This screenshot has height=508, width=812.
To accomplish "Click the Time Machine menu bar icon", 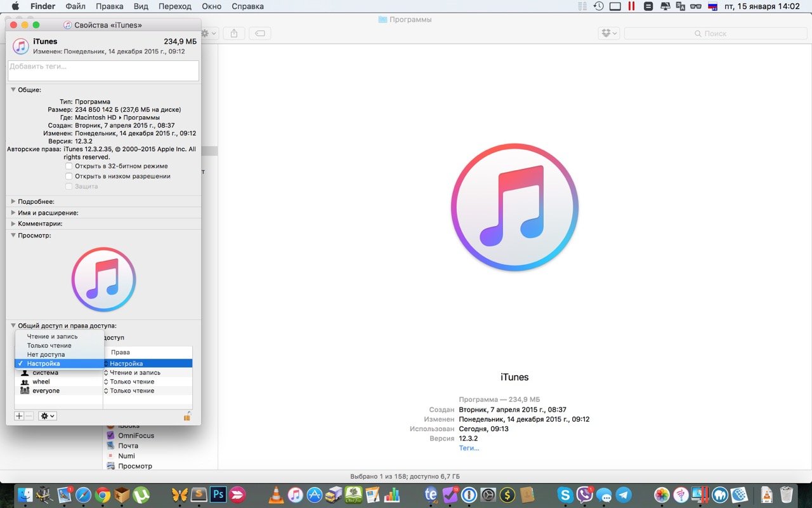I will [x=598, y=6].
